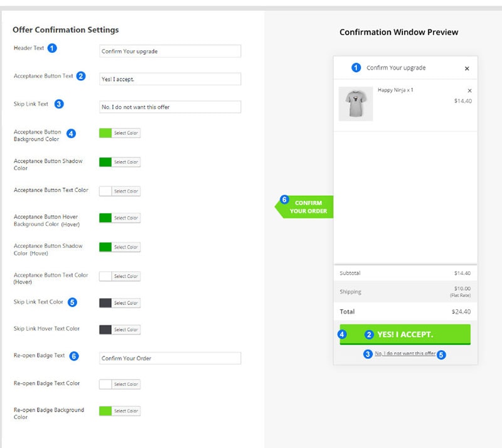Edit the Header Text input field
The width and height of the screenshot is (502, 448).
pyautogui.click(x=170, y=51)
